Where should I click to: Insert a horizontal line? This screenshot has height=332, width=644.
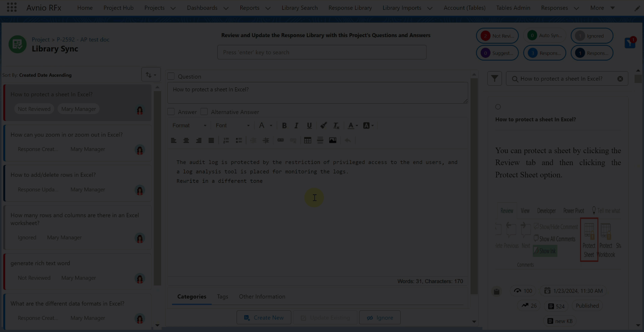320,140
